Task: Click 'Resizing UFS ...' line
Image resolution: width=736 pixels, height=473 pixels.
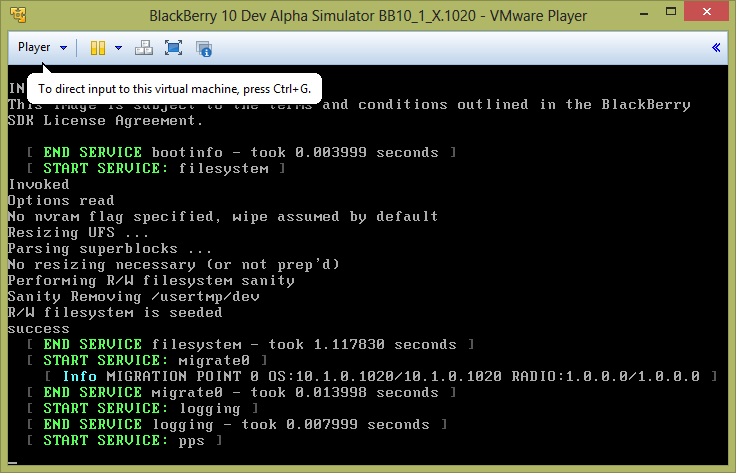Action: [78, 233]
